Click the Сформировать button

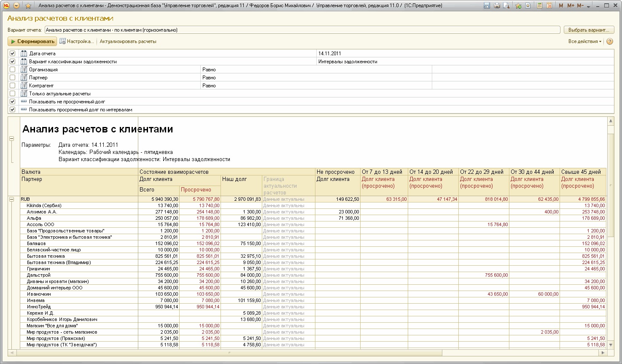tap(32, 41)
